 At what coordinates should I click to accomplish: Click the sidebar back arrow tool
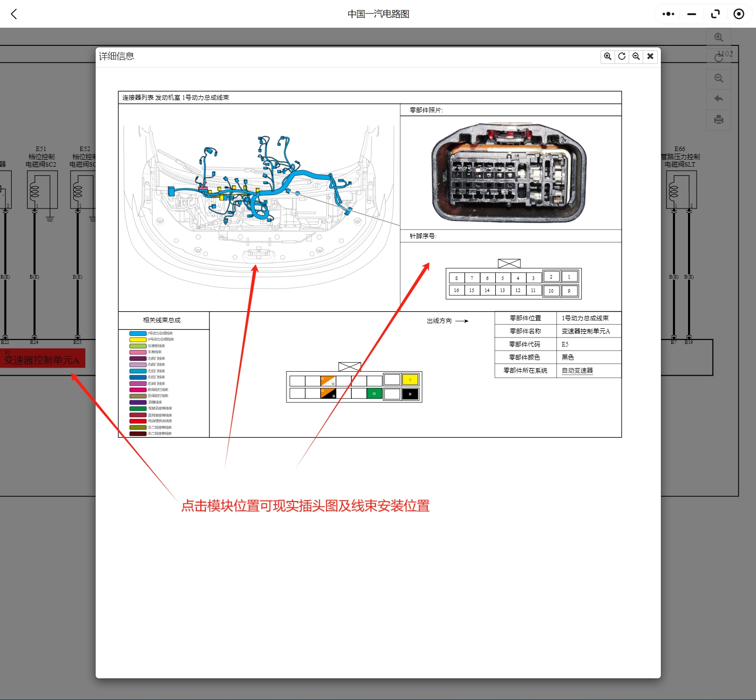click(x=719, y=99)
